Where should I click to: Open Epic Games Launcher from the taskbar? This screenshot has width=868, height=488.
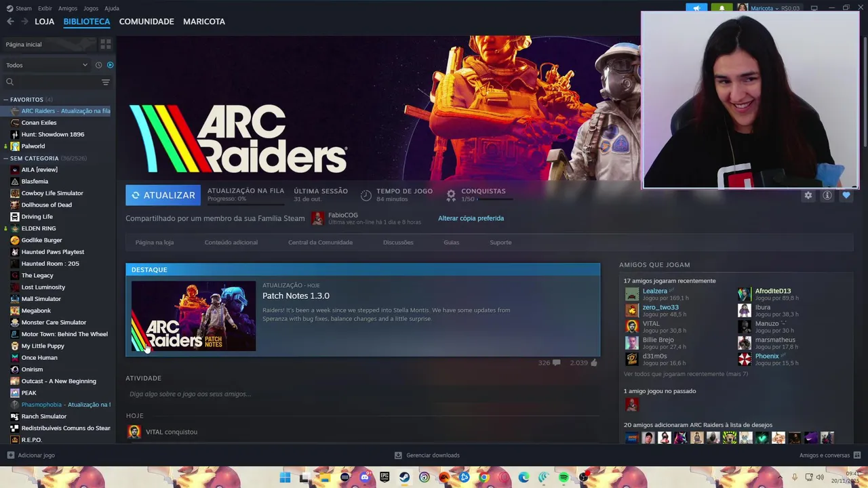(384, 478)
